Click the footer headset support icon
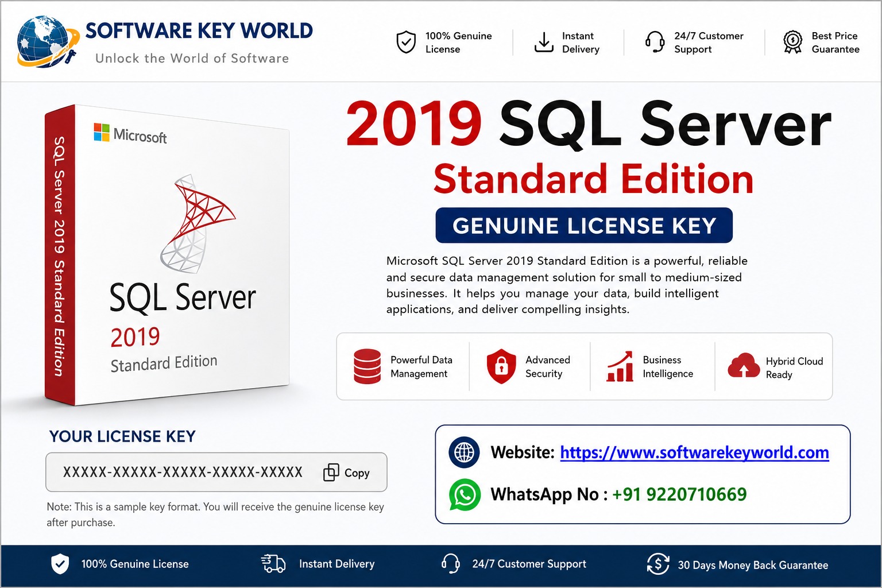This screenshot has height=588, width=882. (x=451, y=564)
